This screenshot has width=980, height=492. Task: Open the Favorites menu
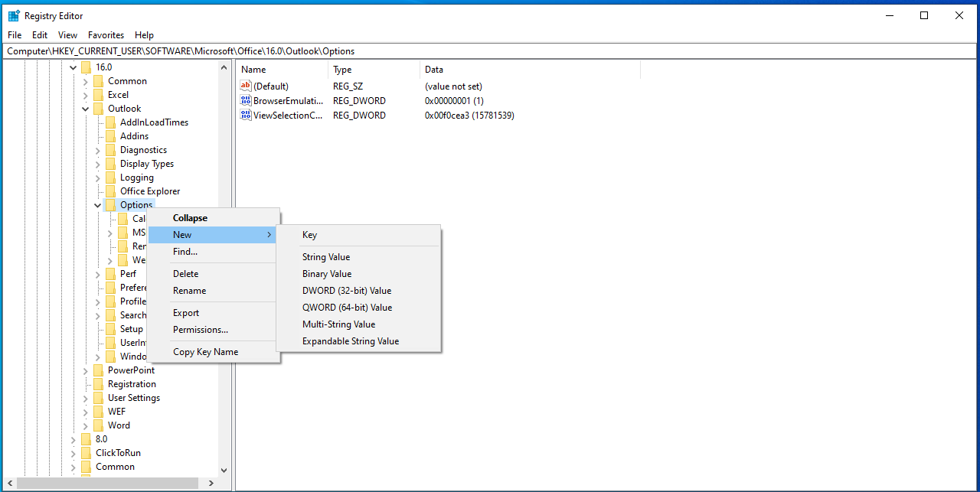[106, 35]
